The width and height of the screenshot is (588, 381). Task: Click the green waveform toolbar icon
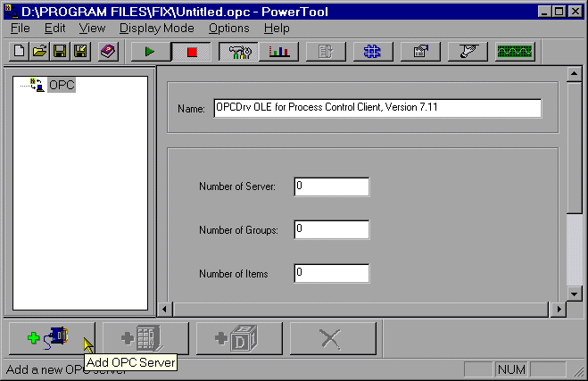click(515, 52)
